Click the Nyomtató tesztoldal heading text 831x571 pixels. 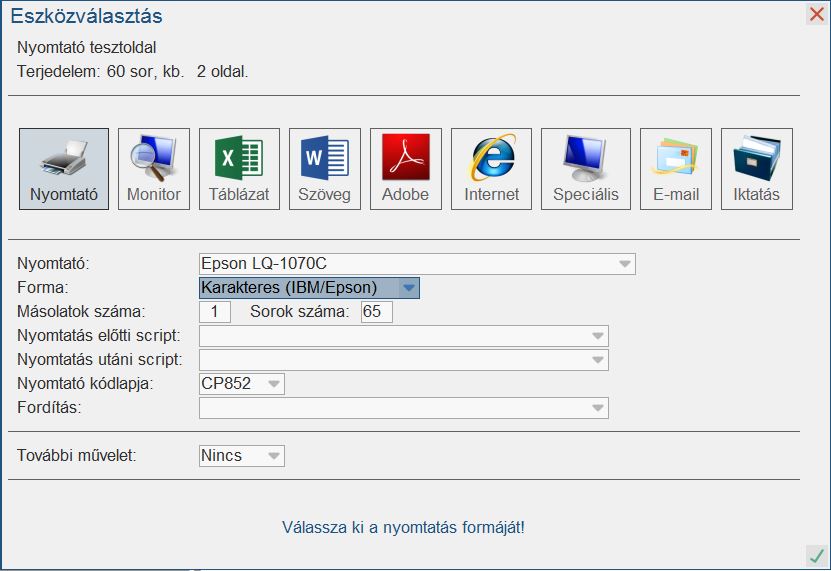[x=86, y=48]
